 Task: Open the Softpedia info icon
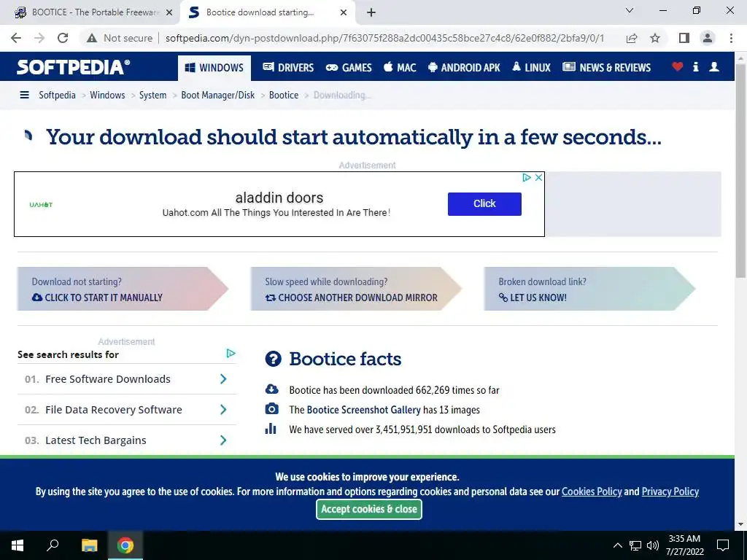695,66
